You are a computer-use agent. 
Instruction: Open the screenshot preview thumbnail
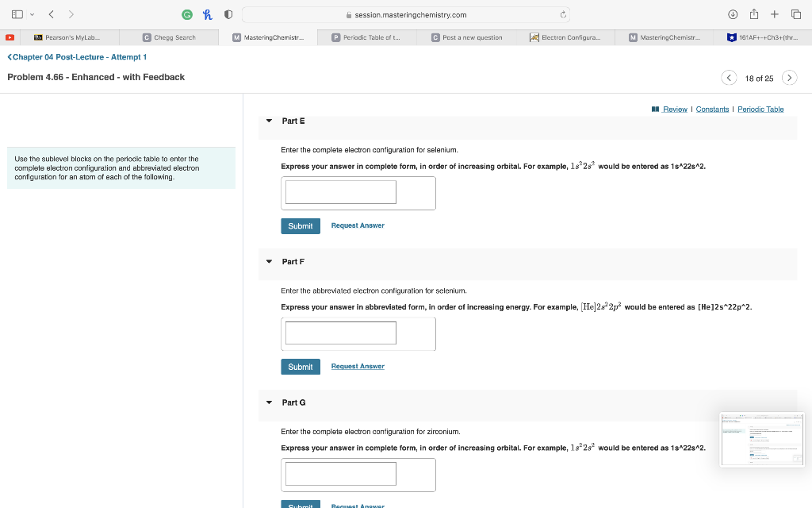coord(762,440)
